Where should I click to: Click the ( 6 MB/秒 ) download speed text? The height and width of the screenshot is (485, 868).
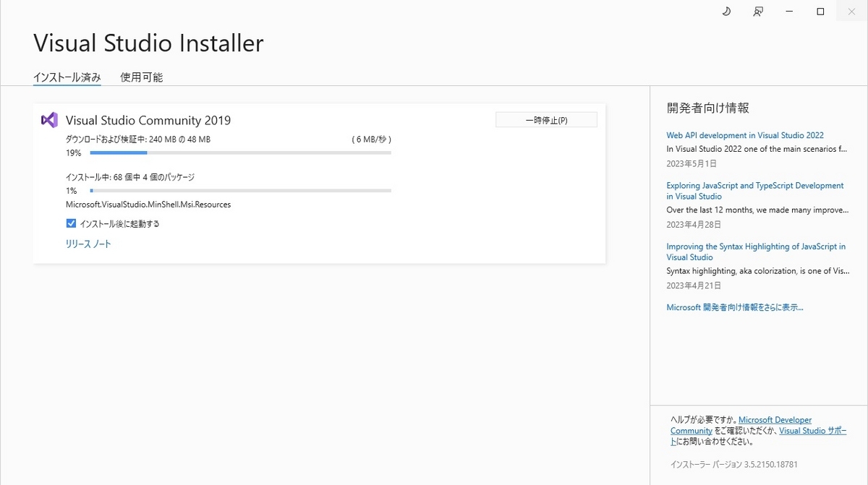click(x=372, y=140)
